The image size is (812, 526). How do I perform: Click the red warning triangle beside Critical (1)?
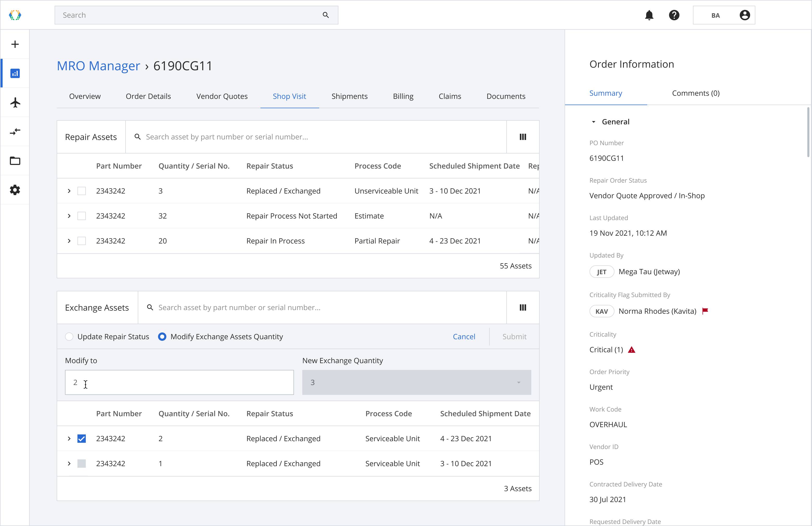pyautogui.click(x=632, y=350)
